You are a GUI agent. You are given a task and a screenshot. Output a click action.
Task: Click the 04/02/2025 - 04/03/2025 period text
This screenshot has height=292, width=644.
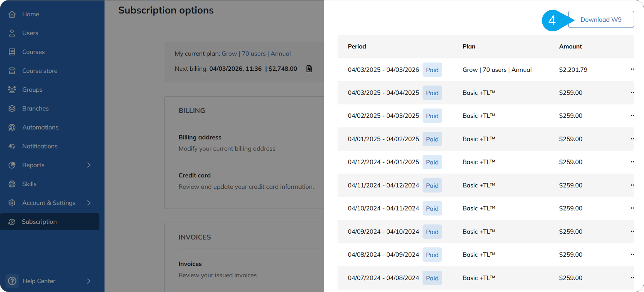pos(383,116)
